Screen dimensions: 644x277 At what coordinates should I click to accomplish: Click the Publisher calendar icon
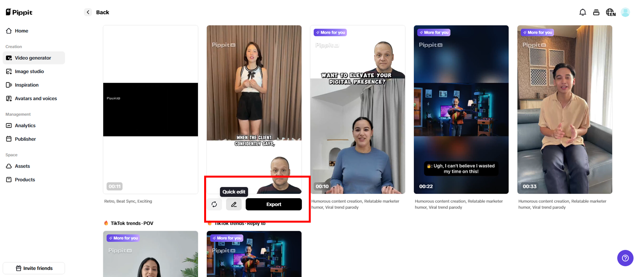tap(9, 139)
